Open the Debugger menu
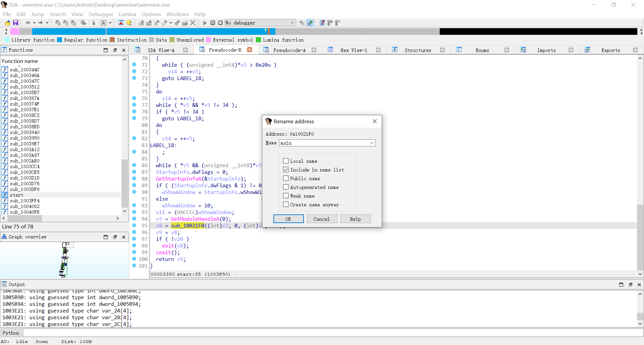Image resolution: width=644 pixels, height=345 pixels. [x=101, y=14]
